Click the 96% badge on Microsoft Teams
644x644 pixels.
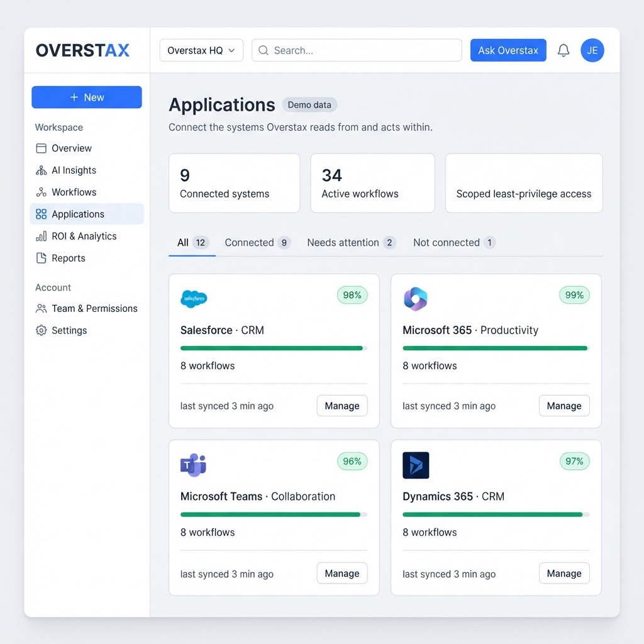(352, 462)
